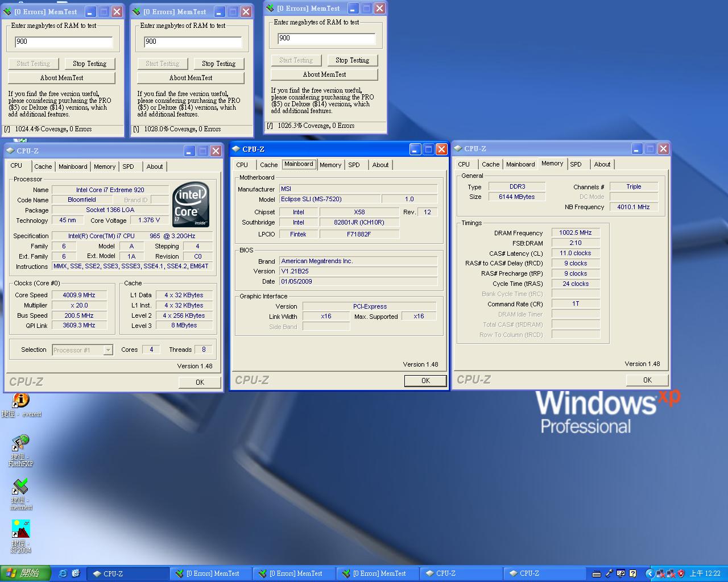Expand hidden system tray icons arrow

tap(650, 573)
